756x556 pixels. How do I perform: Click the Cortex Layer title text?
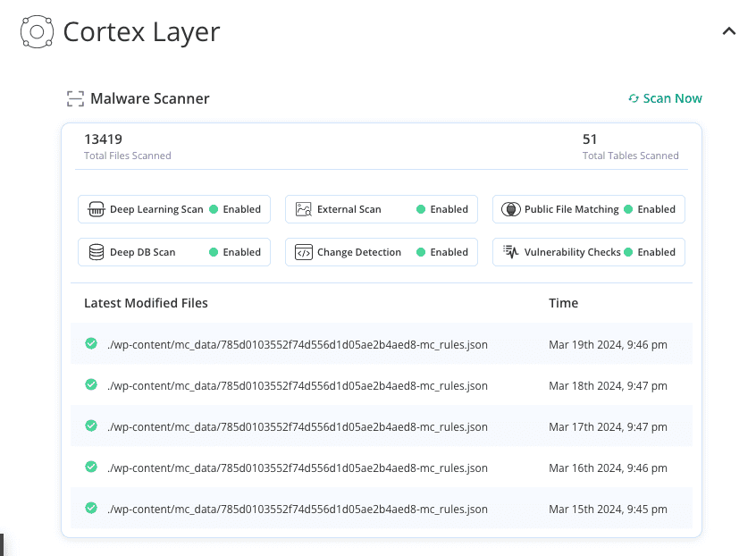pos(142,32)
